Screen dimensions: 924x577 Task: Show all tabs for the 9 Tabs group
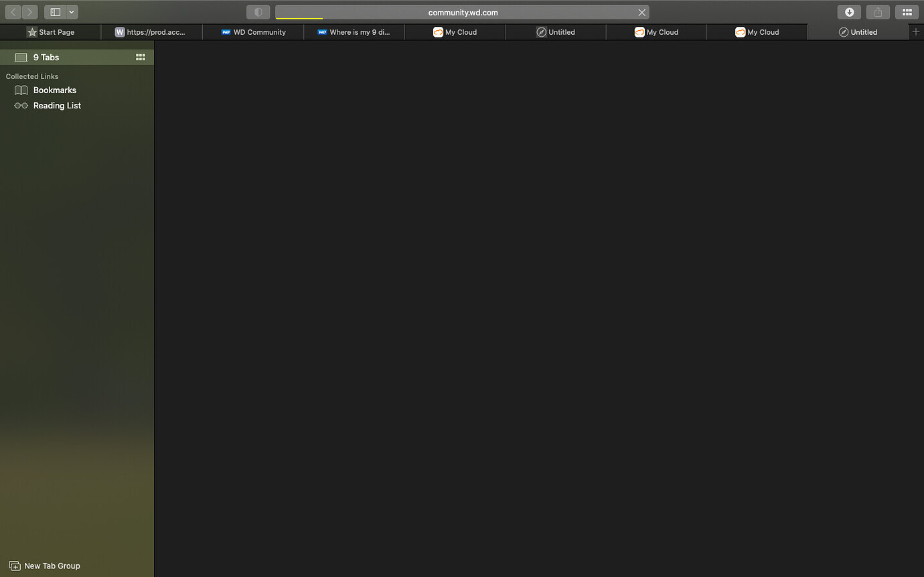tap(140, 57)
